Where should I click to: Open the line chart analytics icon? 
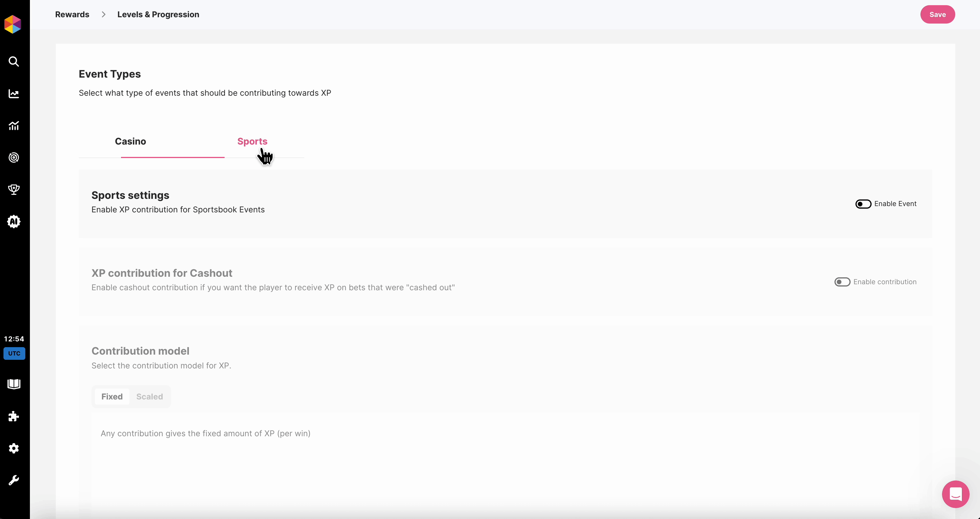(x=14, y=94)
